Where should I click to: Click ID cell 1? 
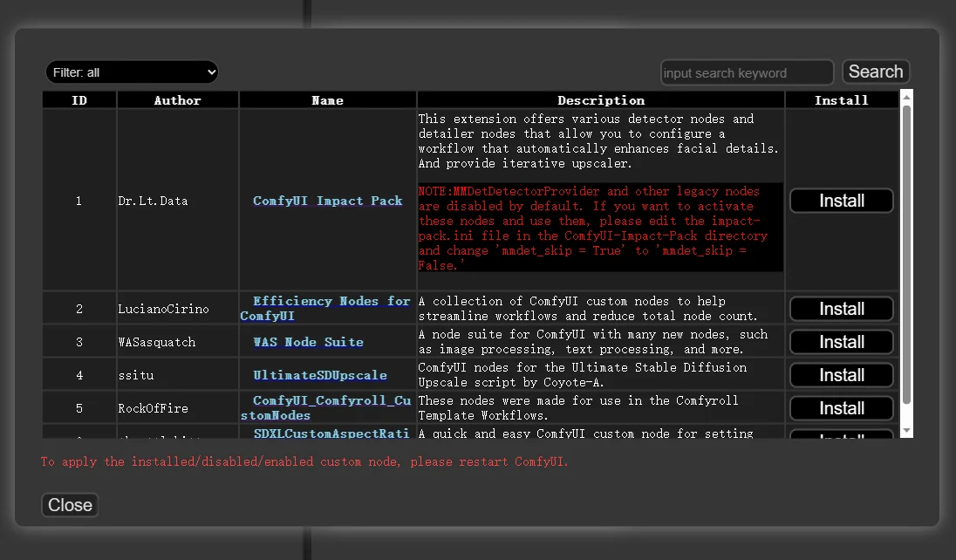[79, 201]
